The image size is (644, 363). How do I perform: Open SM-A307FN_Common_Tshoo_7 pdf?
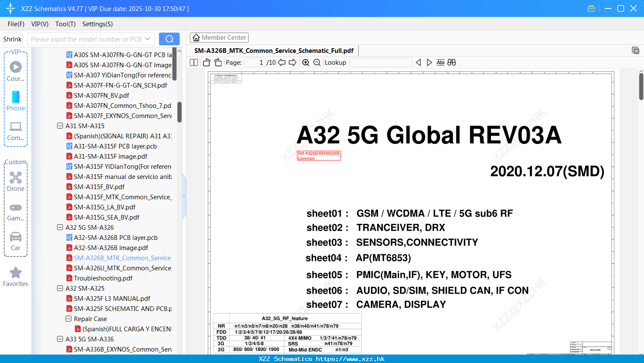point(119,105)
